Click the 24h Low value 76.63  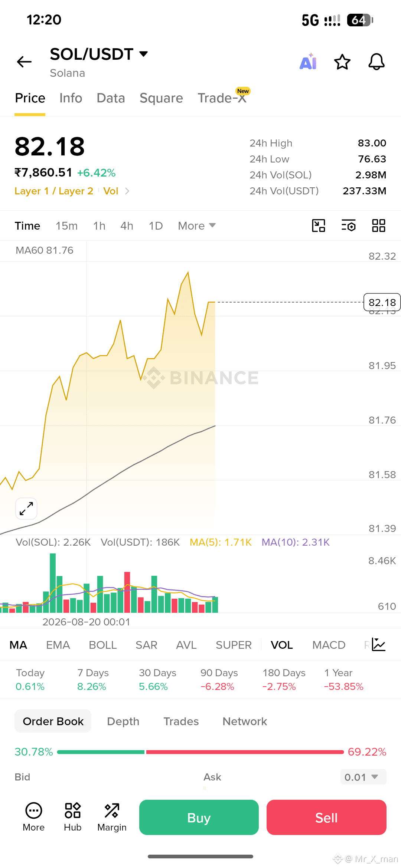(x=372, y=159)
